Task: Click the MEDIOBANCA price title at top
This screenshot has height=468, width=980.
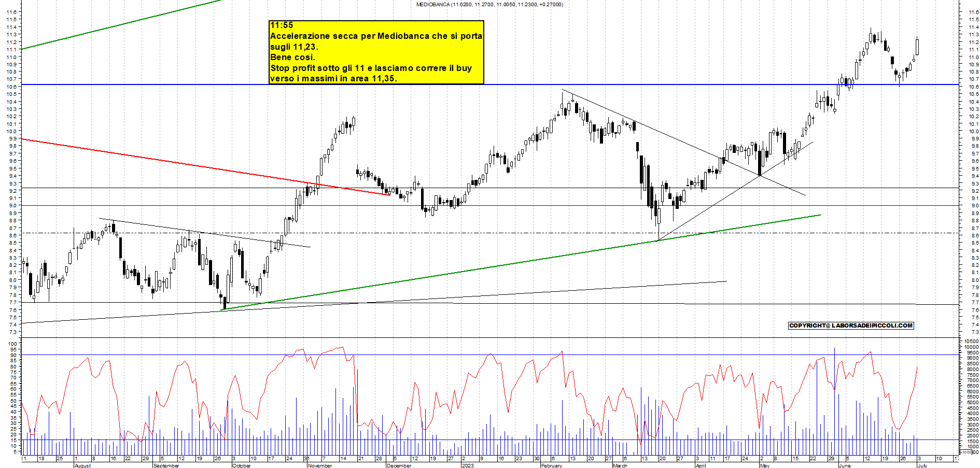Action: coord(489,5)
